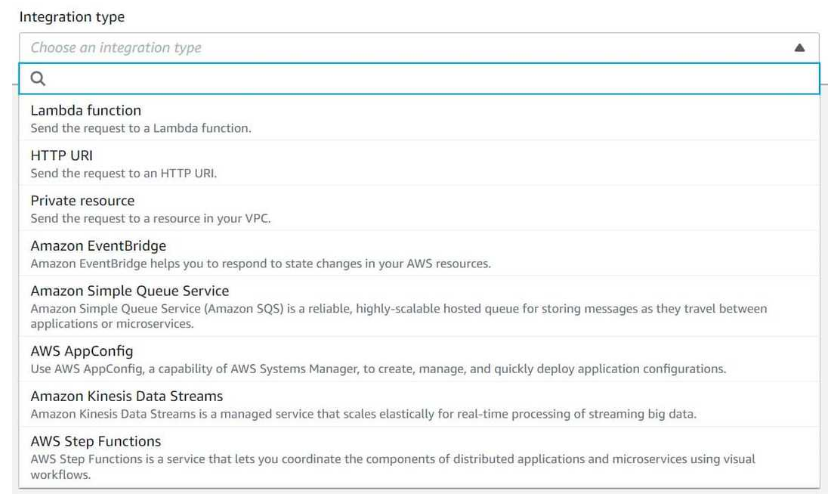Click 'Send the request to a resource in your VPC.'
Viewport: 832px width, 499px height.
click(x=151, y=219)
